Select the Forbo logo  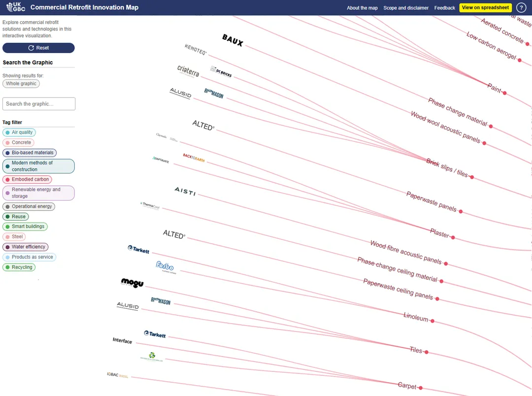(166, 267)
